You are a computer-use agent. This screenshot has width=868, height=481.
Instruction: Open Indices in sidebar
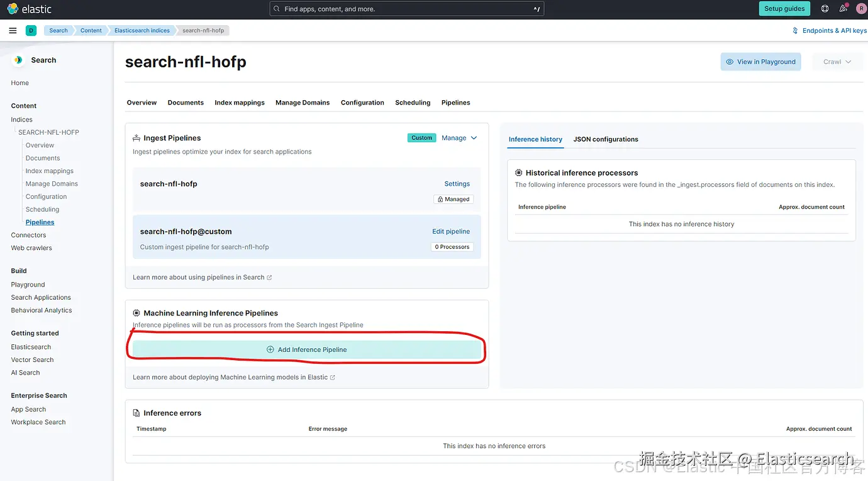pos(22,120)
